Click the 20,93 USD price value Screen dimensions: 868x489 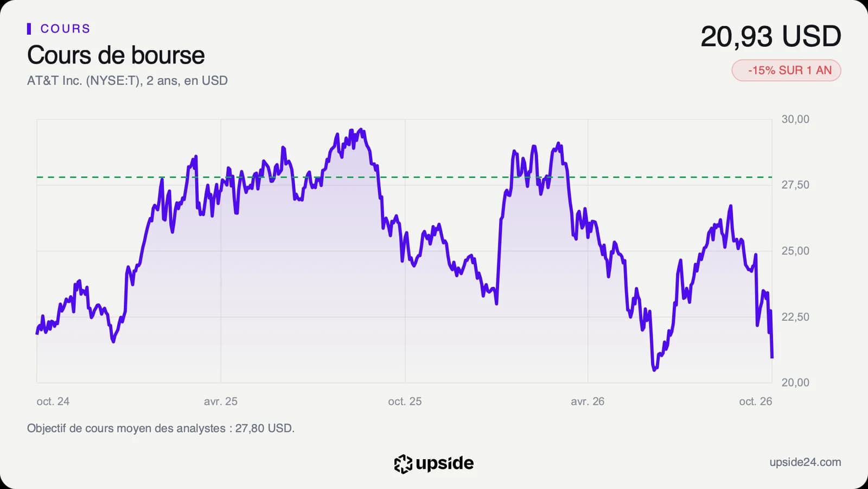click(x=770, y=37)
